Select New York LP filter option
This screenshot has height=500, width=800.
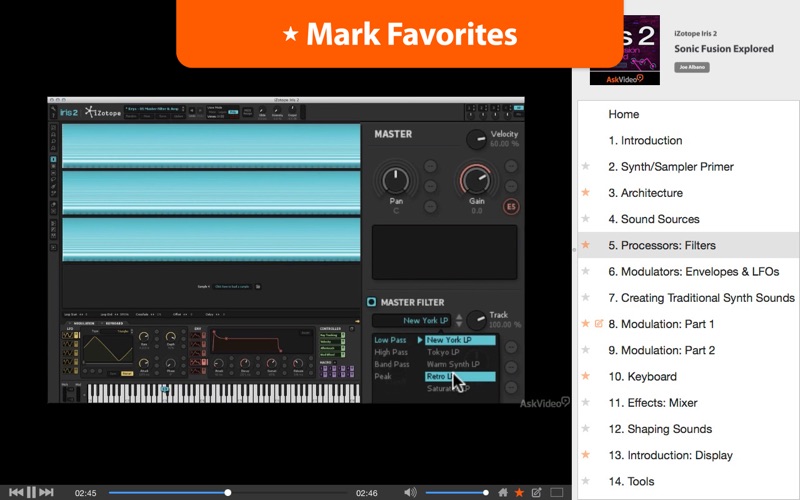460,340
